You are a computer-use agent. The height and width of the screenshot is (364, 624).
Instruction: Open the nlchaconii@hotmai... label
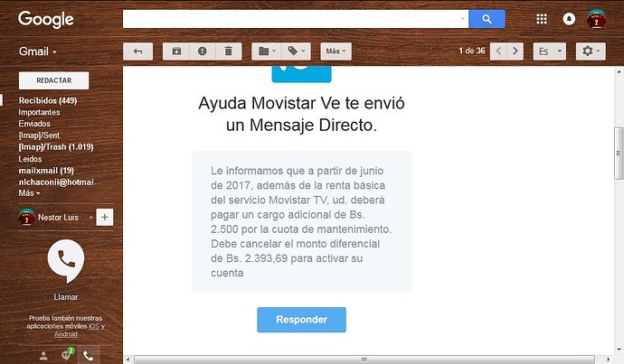(60, 182)
